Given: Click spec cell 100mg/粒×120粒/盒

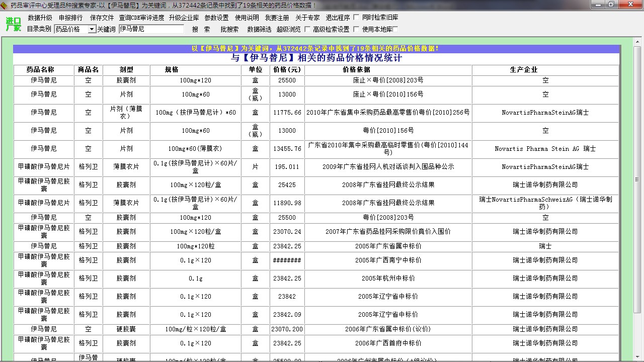Looking at the screenshot, I should pos(195,329).
